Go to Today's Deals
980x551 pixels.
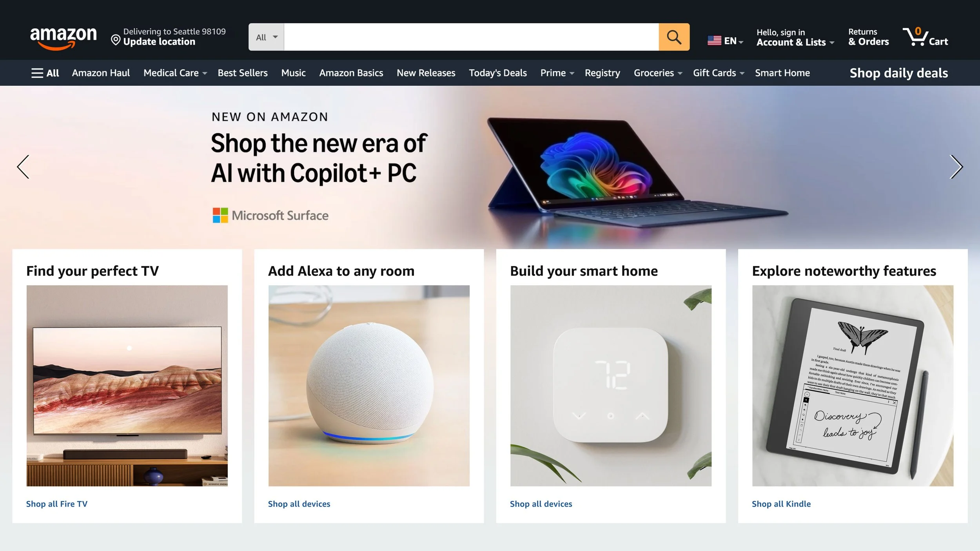tap(498, 73)
